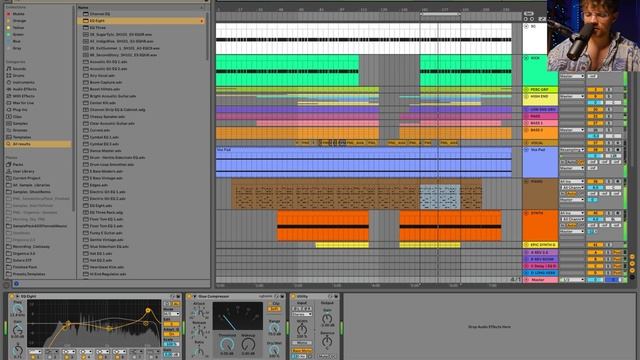This screenshot has height=360, width=640.
Task: Open Packs under Places
Action: click(18, 164)
